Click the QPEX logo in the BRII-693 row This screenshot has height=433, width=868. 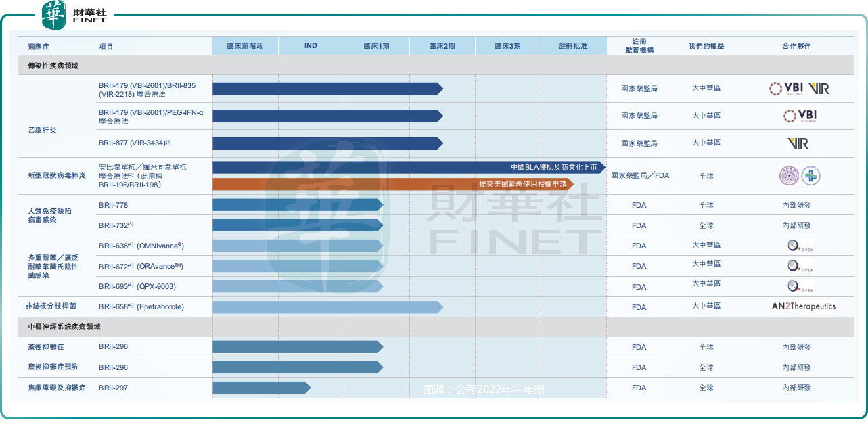click(x=800, y=287)
